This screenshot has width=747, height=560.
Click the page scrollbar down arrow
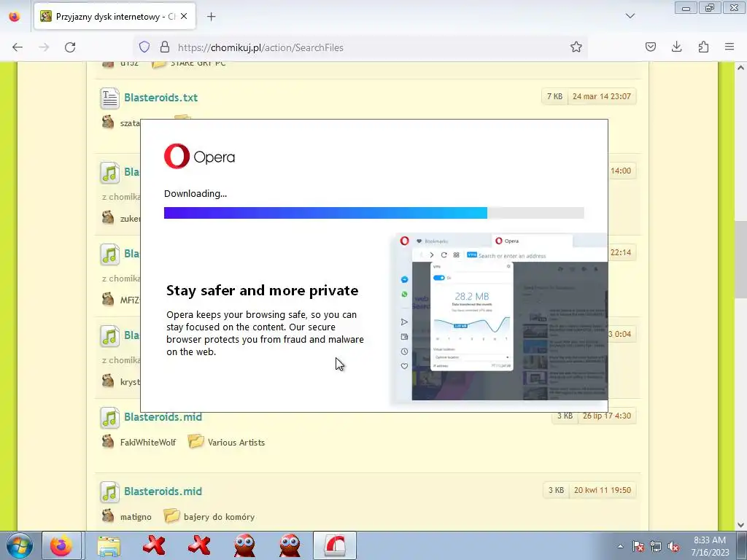pos(740,525)
